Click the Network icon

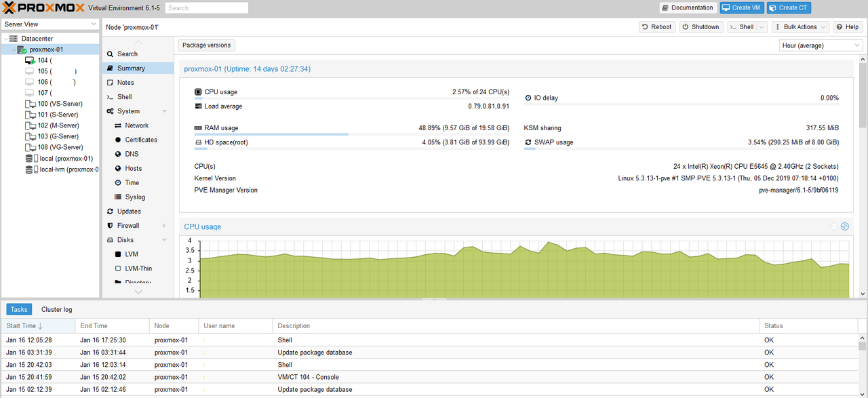(x=118, y=125)
